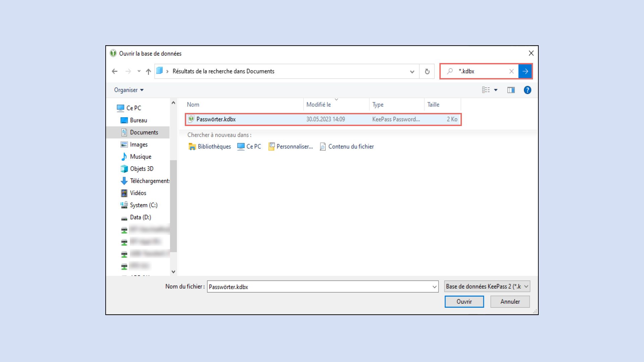Viewport: 644px width, 362px height.
Task: Search within Contenu du fichier
Action: 351,146
